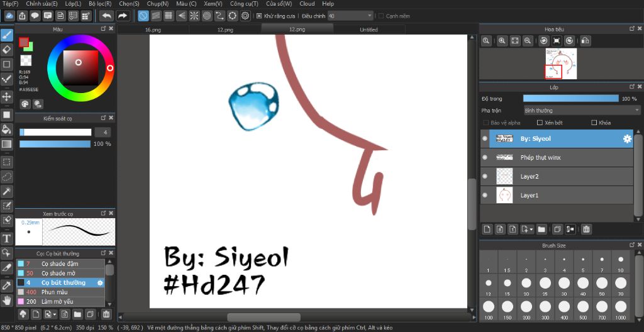The height and width of the screenshot is (332, 644).
Task: Flip the view in the Navigator panel
Action: [x=586, y=41]
